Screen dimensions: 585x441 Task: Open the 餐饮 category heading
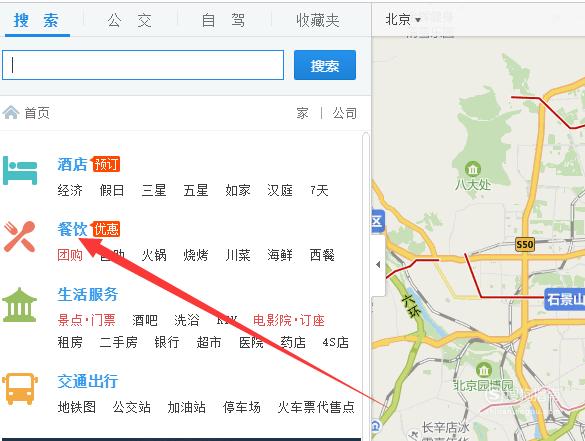coord(72,229)
